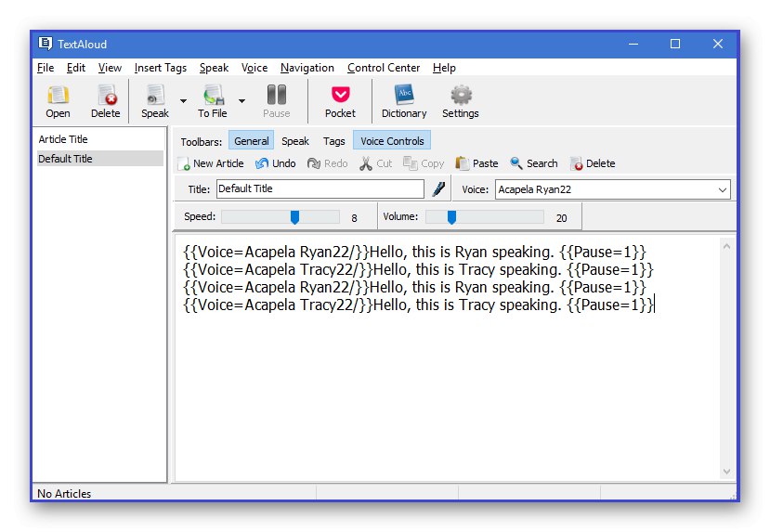Click the Search magnifier icon

click(516, 162)
